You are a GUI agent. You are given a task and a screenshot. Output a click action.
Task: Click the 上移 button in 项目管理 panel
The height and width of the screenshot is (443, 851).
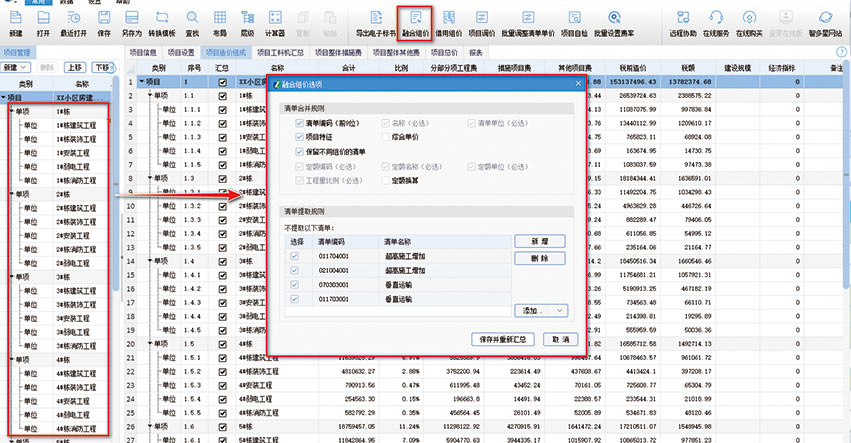click(x=74, y=66)
